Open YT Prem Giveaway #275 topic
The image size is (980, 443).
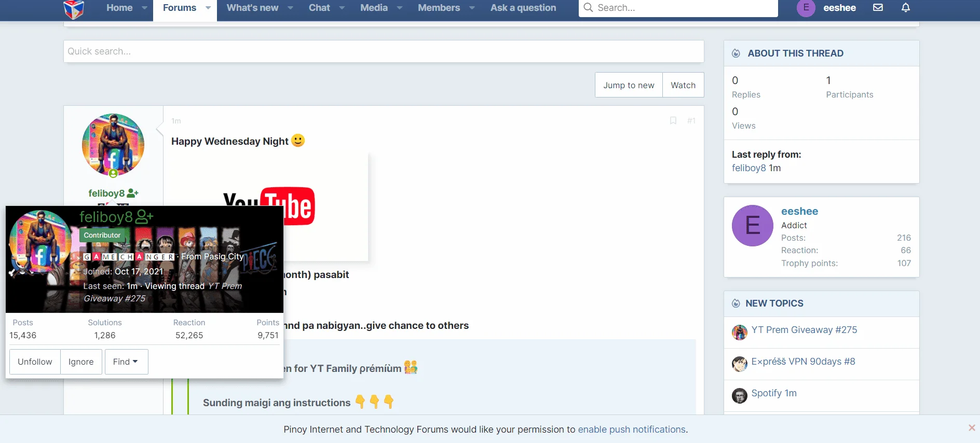coord(804,330)
